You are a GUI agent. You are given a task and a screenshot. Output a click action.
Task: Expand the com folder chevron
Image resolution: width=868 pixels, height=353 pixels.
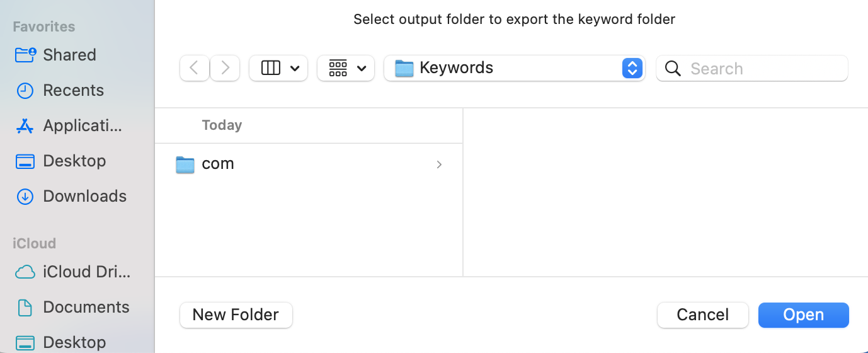(x=439, y=165)
